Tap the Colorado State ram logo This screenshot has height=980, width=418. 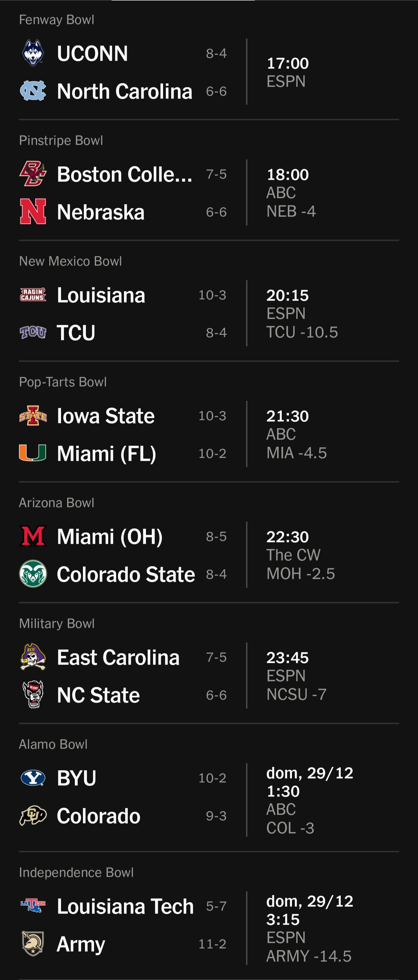click(x=33, y=574)
